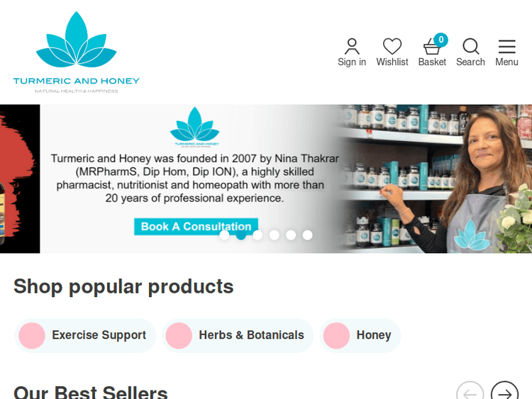Open the Sign in account icon
The height and width of the screenshot is (399, 532).
pyautogui.click(x=352, y=52)
